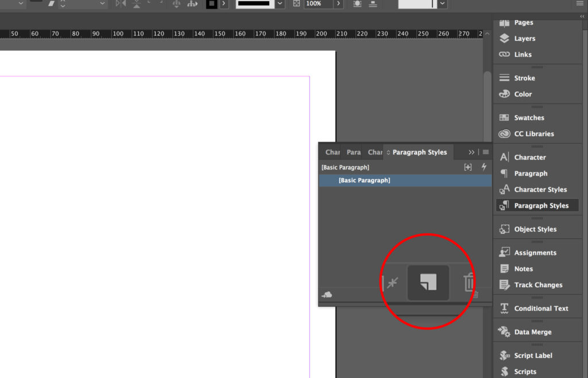Open the Links panel
This screenshot has height=378, width=588.
[x=523, y=55]
